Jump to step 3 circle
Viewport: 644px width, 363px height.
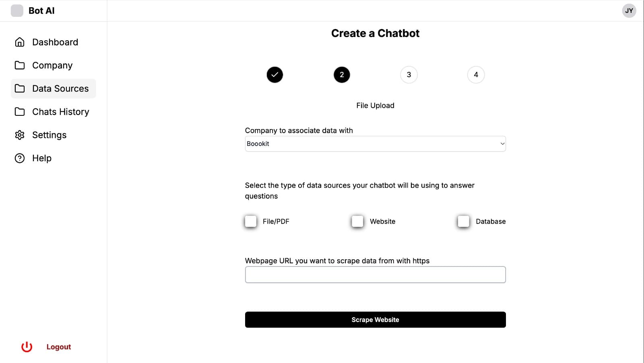[409, 75]
